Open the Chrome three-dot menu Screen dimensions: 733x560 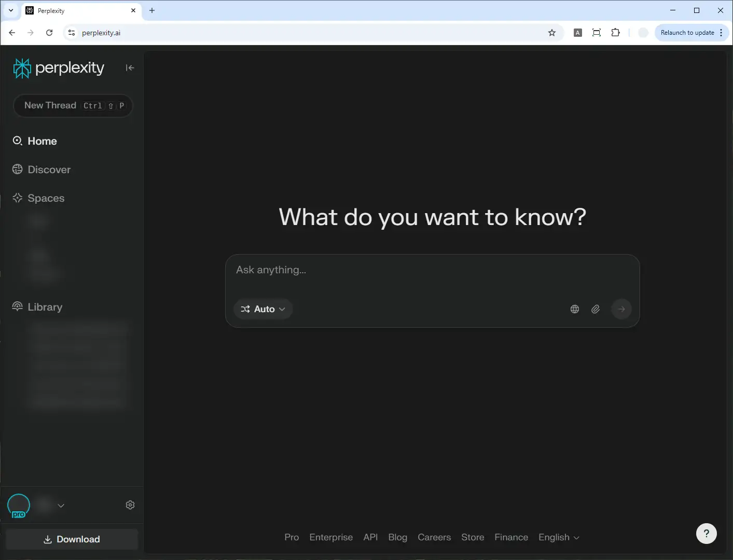[x=721, y=33]
